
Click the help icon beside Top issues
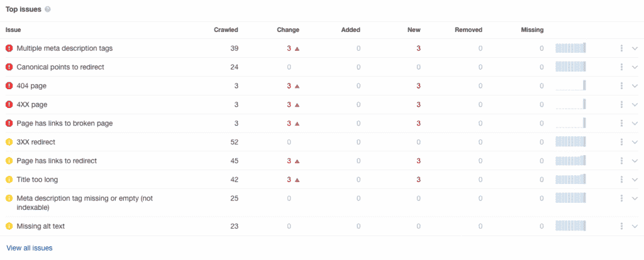coord(48,9)
